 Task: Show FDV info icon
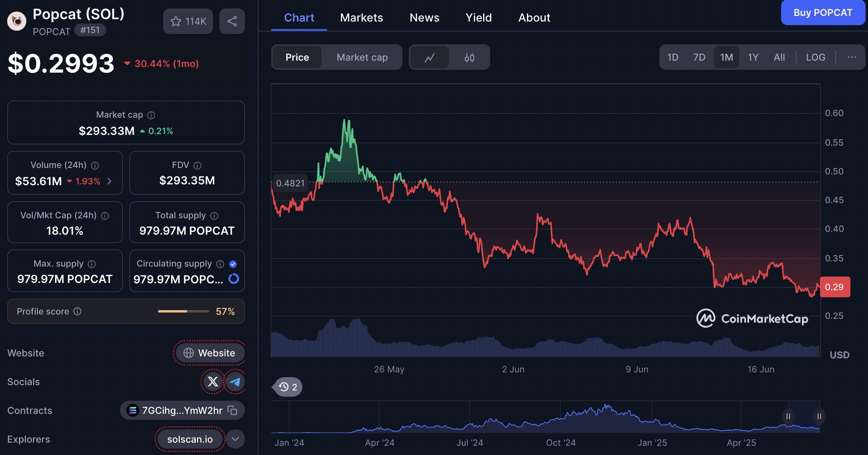point(197,166)
